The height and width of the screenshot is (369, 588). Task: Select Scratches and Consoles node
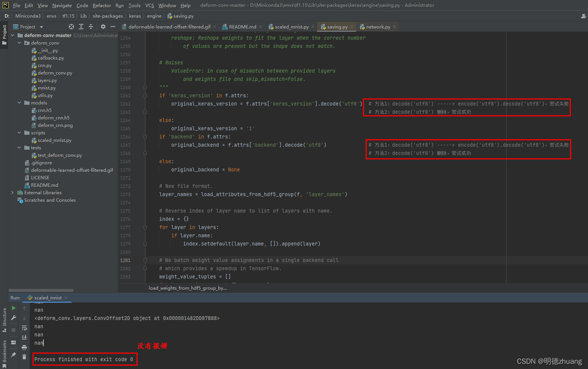[50, 200]
